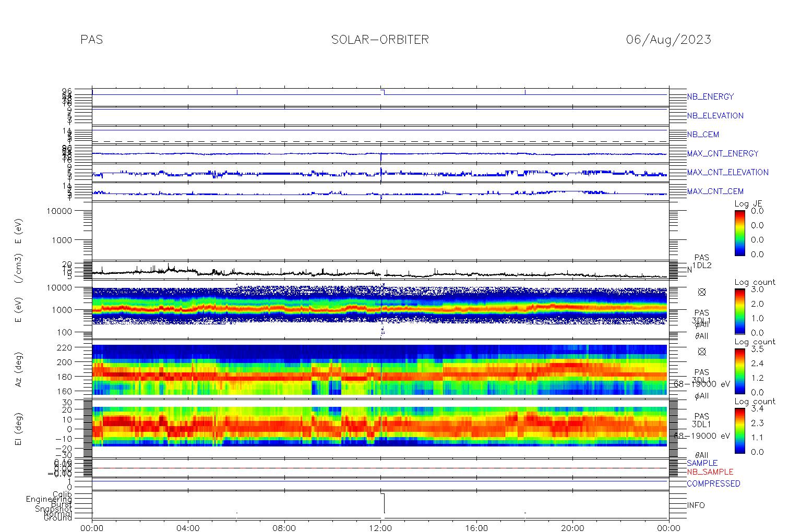
Task: Click the El (deg) axis title
Action: tap(19, 428)
